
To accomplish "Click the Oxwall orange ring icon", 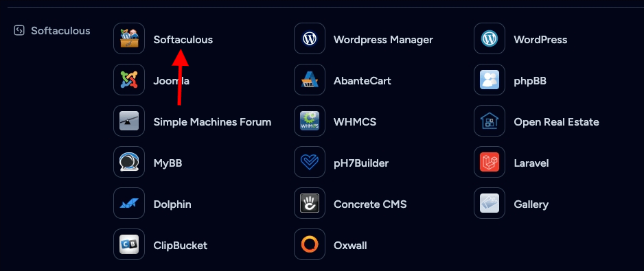I will tap(309, 244).
